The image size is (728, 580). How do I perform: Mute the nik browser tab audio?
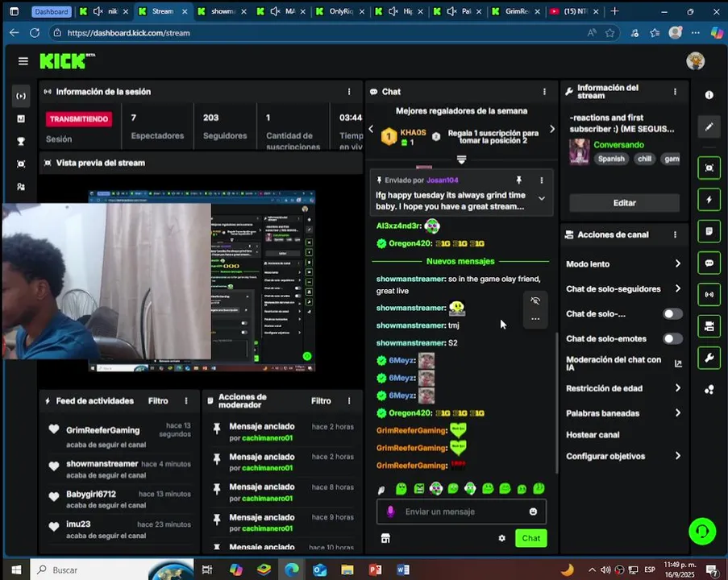click(x=98, y=11)
